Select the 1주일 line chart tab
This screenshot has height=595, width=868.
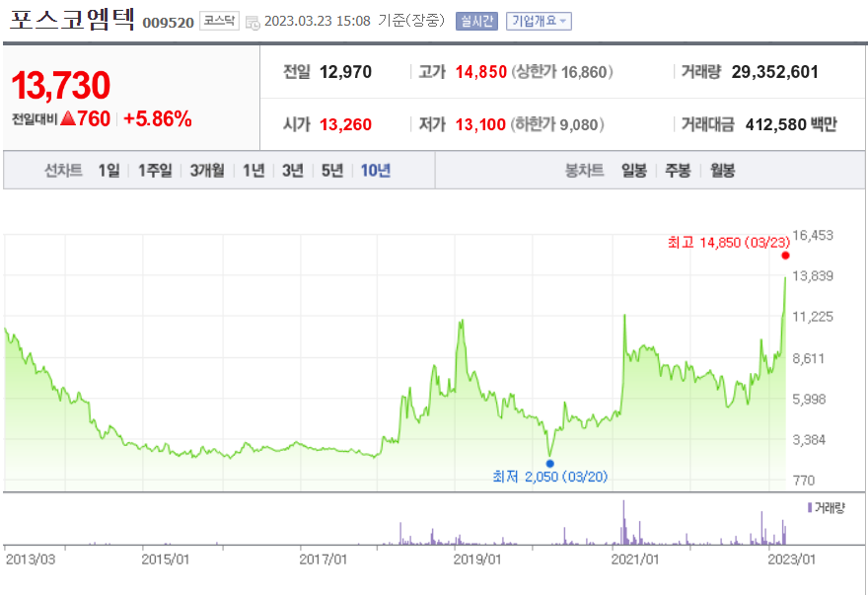point(155,171)
